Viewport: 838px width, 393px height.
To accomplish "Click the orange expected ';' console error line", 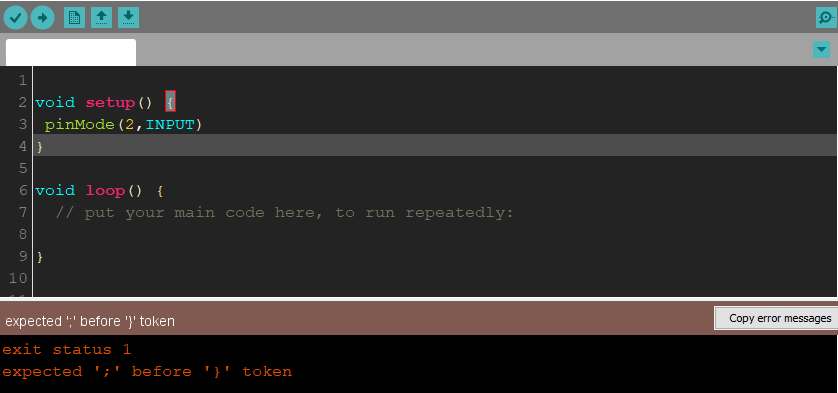I will click(147, 372).
